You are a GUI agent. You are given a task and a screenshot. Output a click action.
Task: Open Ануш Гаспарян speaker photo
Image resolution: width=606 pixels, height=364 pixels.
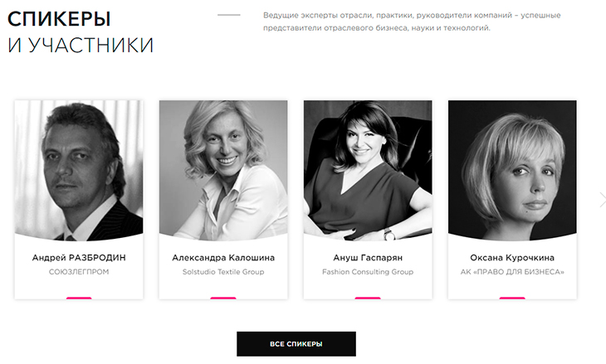tap(368, 171)
